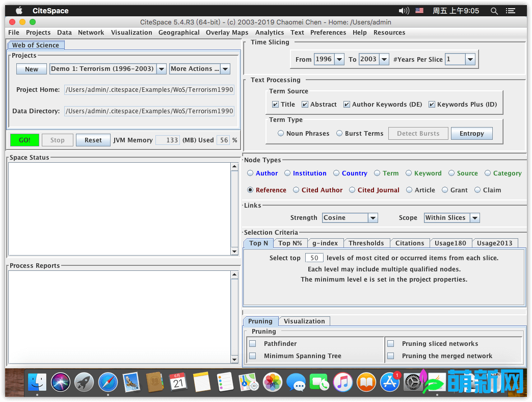Click Space Status scrollbar down arrow

tap(234, 251)
